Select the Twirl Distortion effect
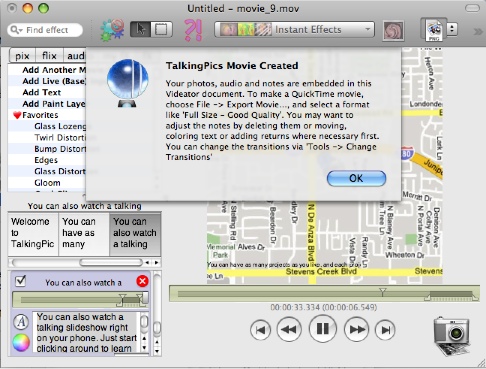 [x=47, y=138]
